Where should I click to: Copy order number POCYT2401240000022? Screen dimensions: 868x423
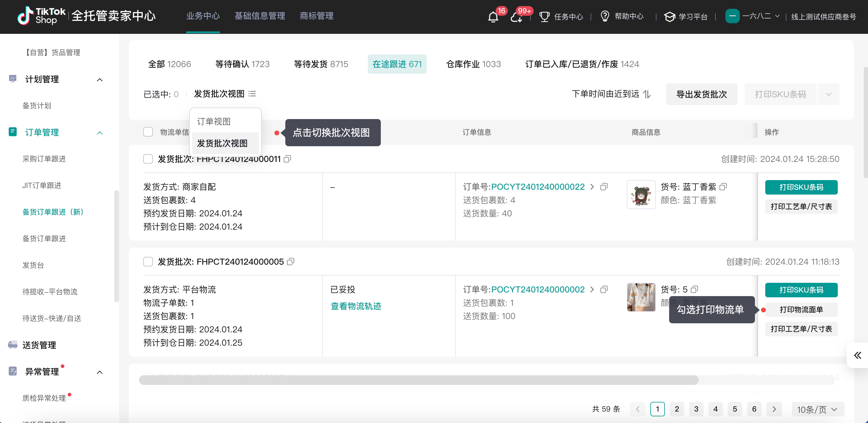[604, 187]
